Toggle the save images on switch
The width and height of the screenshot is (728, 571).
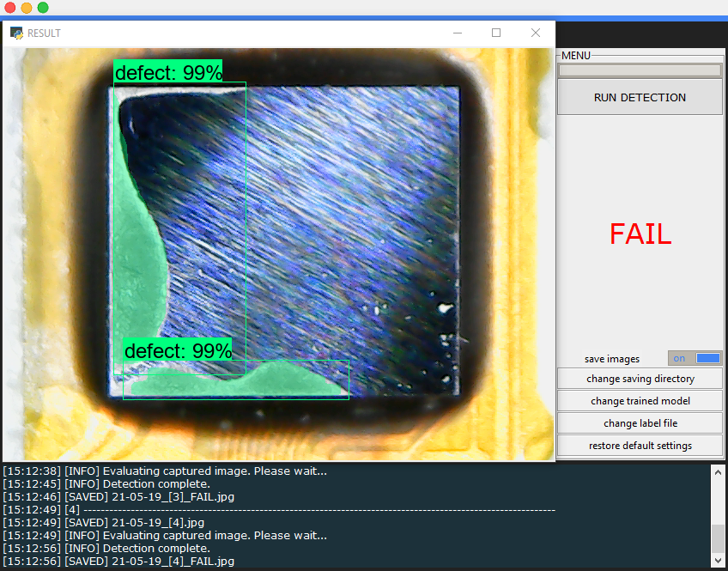pos(695,358)
